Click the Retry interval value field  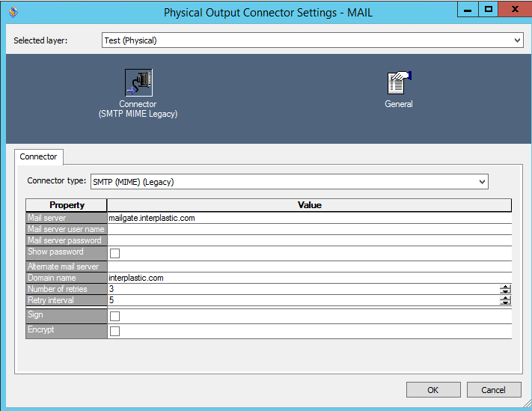point(303,300)
